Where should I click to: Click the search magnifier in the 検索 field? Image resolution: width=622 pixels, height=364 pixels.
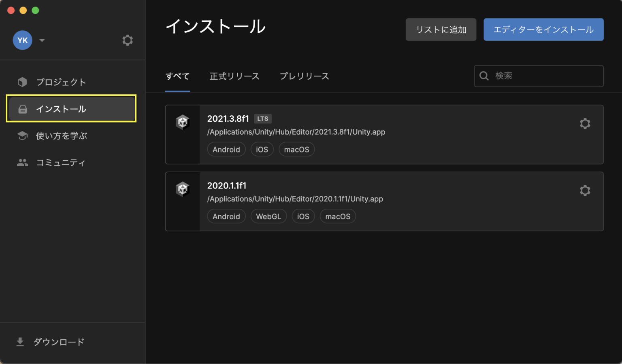[x=484, y=76]
